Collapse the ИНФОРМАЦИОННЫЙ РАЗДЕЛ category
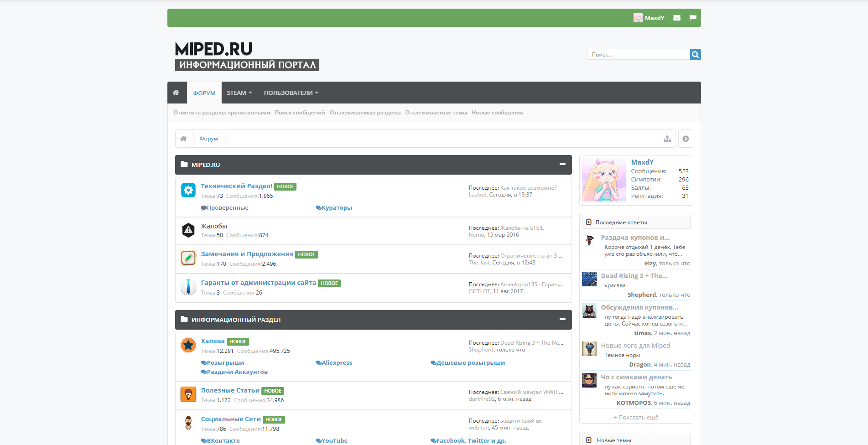The image size is (868, 445). (x=562, y=320)
